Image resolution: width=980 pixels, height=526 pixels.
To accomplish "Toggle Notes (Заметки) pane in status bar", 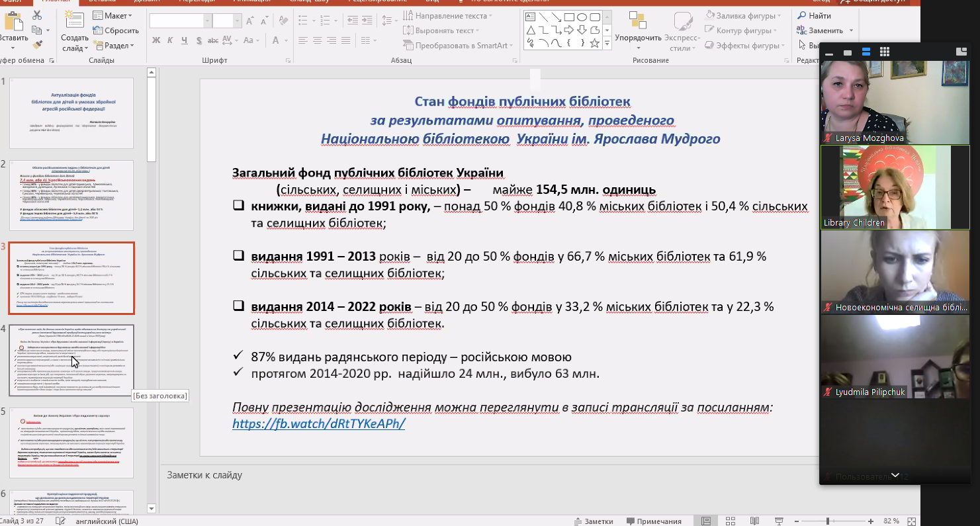I will tap(594, 521).
